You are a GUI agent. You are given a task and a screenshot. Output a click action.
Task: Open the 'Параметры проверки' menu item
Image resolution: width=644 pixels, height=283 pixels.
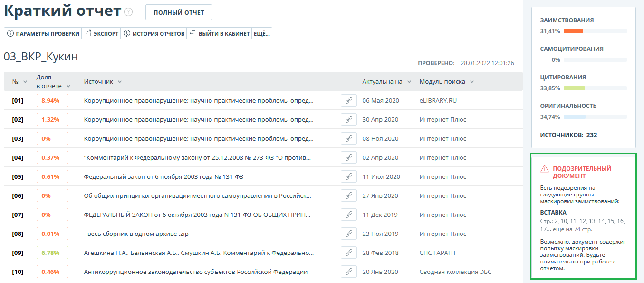(x=43, y=34)
